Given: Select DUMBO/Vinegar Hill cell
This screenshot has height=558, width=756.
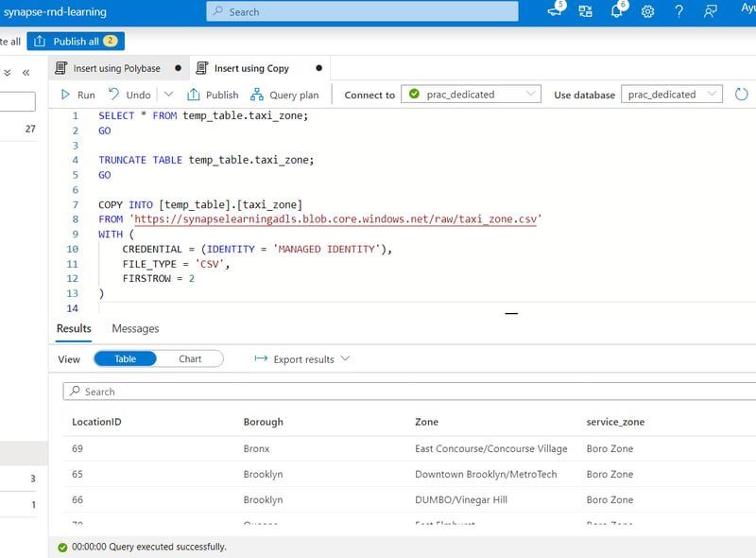Looking at the screenshot, I should pos(461,499).
